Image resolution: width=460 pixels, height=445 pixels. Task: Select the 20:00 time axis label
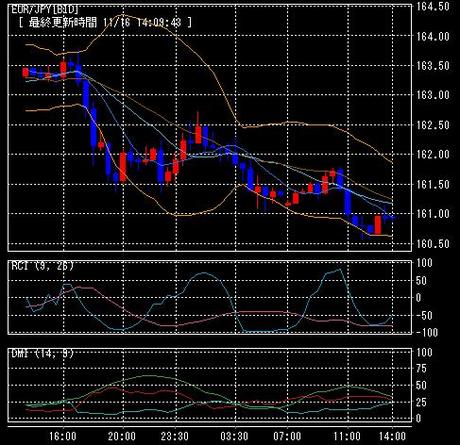pos(122,436)
